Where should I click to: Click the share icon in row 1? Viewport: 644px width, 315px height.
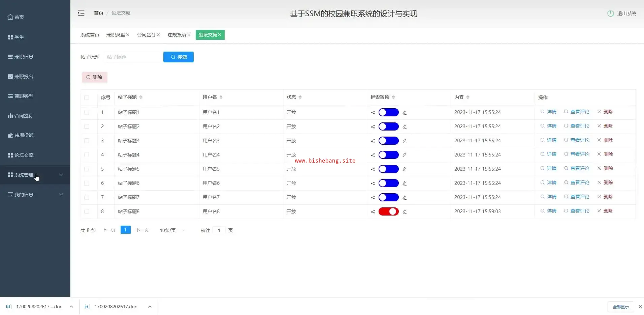(x=373, y=113)
